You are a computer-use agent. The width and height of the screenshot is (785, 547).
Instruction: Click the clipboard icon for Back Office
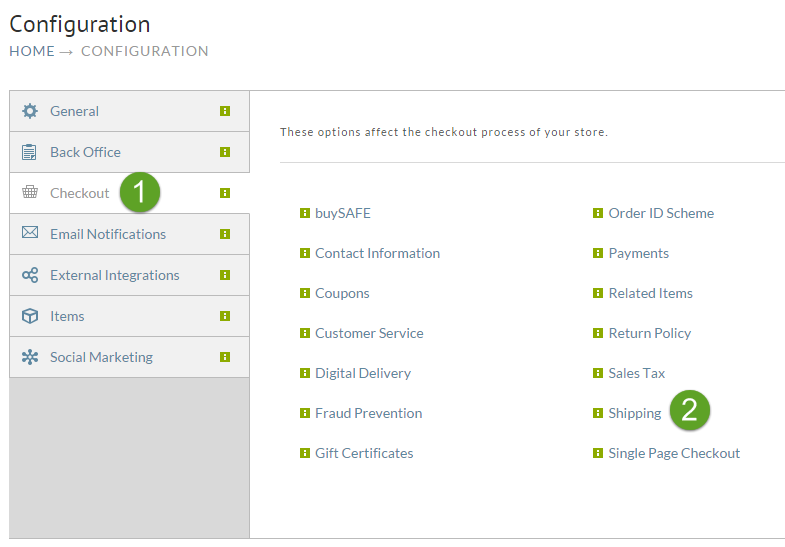point(29,152)
